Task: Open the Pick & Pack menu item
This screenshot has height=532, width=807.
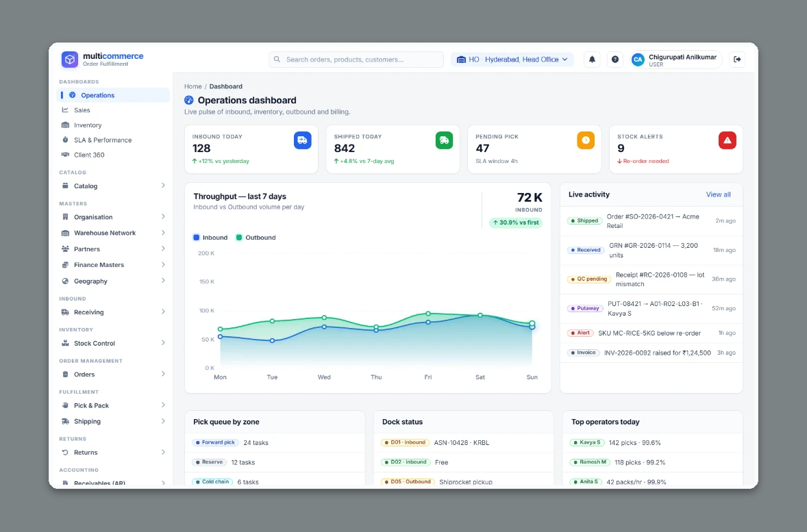Action: point(113,405)
